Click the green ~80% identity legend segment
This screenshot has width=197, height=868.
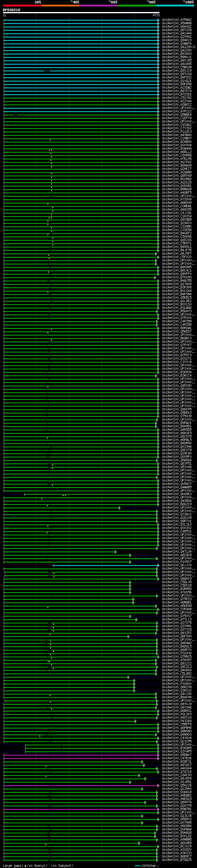(137, 6)
